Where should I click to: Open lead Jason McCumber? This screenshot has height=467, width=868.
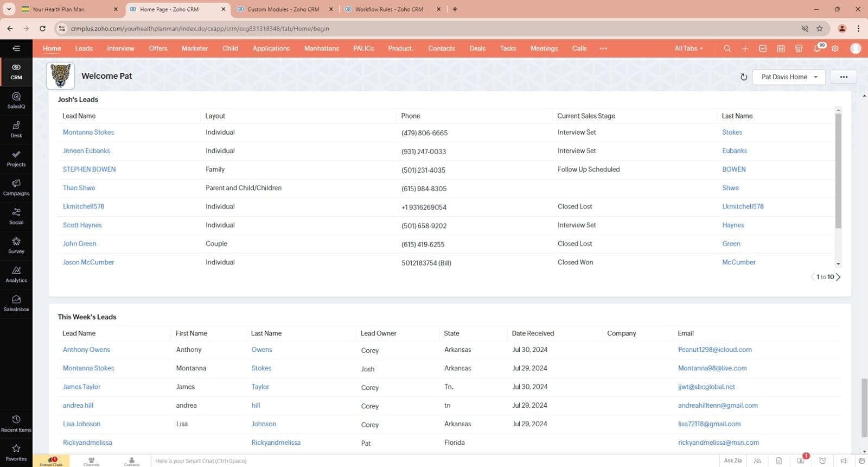[88, 262]
